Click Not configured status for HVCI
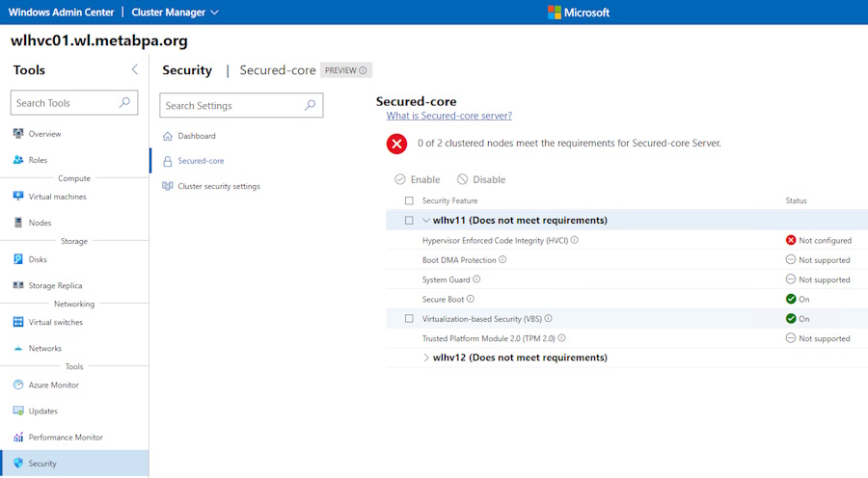Image resolution: width=868 pixels, height=478 pixels. 819,240
